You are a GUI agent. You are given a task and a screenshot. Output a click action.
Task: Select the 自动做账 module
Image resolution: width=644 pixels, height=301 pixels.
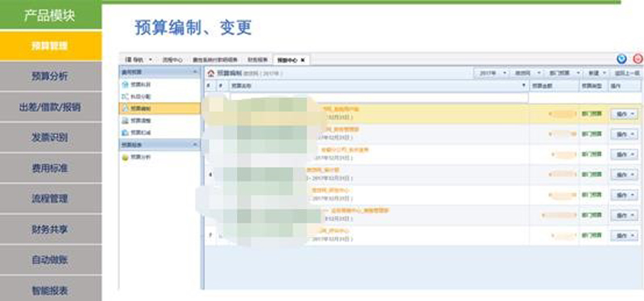pyautogui.click(x=51, y=260)
